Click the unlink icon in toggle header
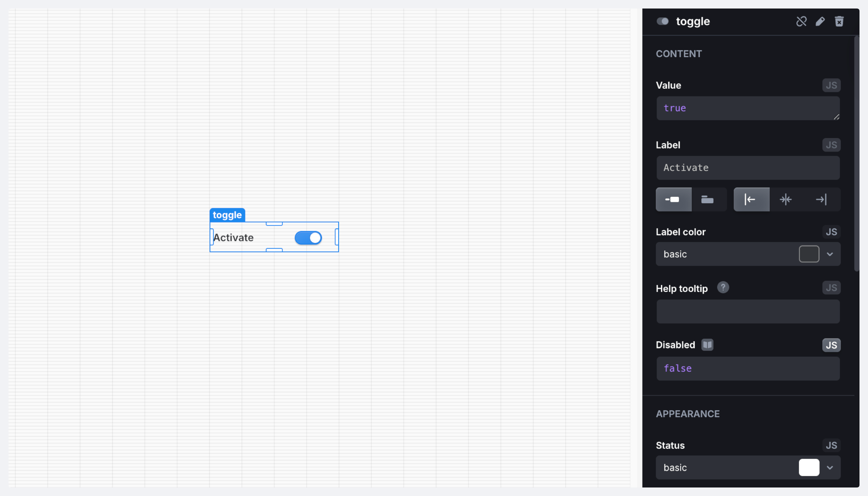The width and height of the screenshot is (868, 496). (801, 21)
